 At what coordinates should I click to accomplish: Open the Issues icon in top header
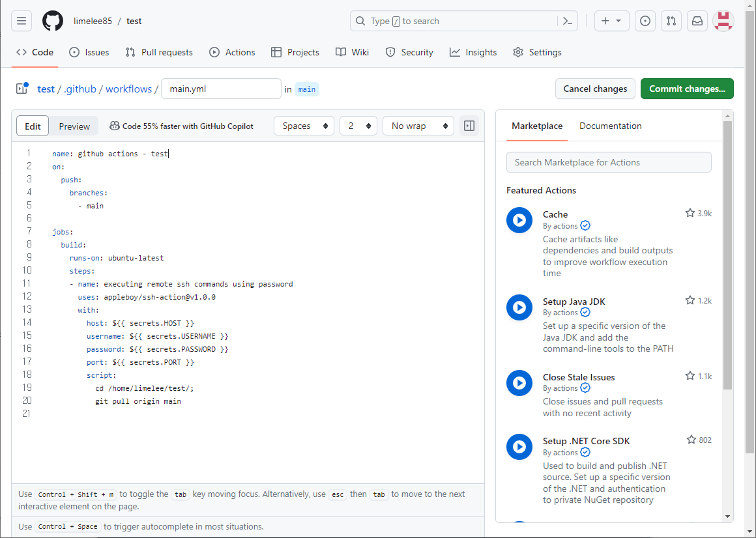pos(645,21)
